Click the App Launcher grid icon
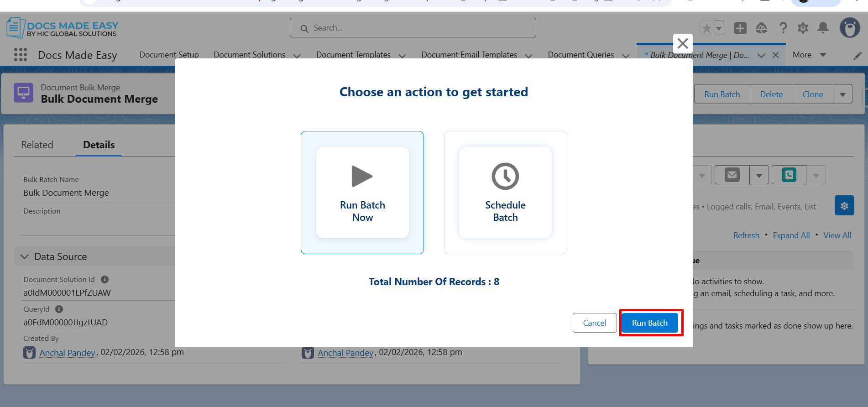868x407 pixels. tap(21, 55)
